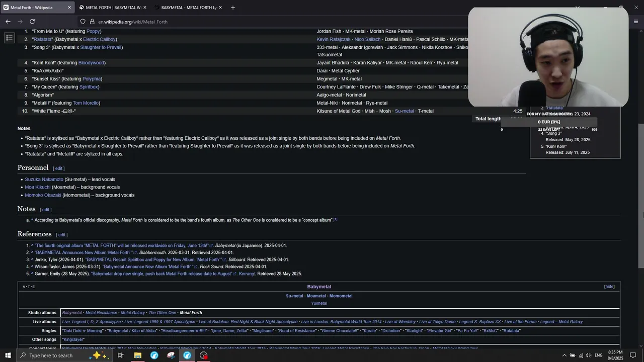Open the Tom Morello link
Viewport: 644px width, 362px height.
click(x=86, y=103)
